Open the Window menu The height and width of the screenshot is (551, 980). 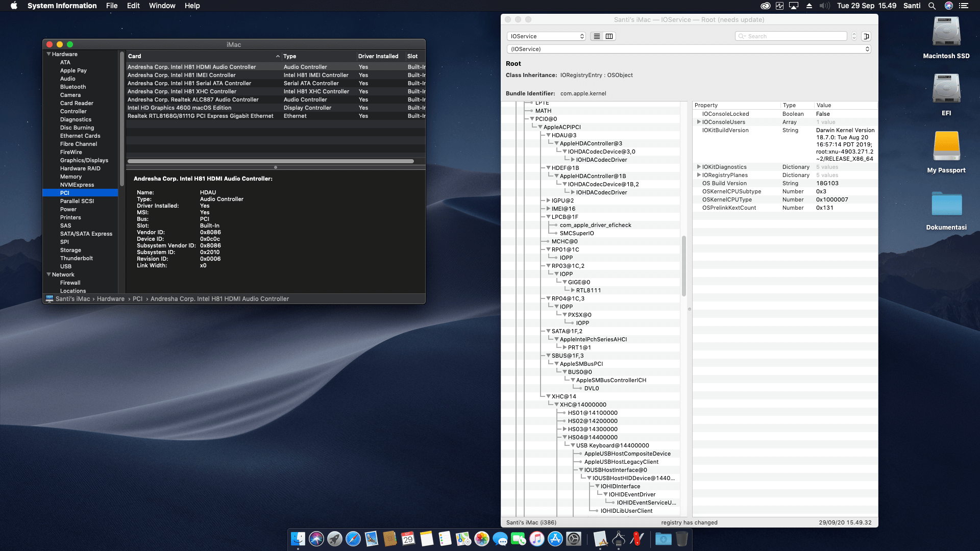pyautogui.click(x=162, y=6)
